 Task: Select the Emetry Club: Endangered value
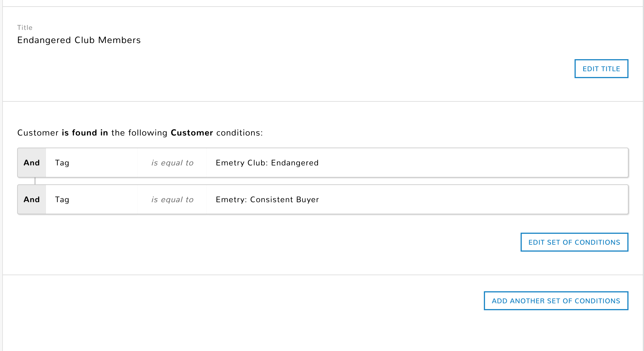(x=267, y=163)
